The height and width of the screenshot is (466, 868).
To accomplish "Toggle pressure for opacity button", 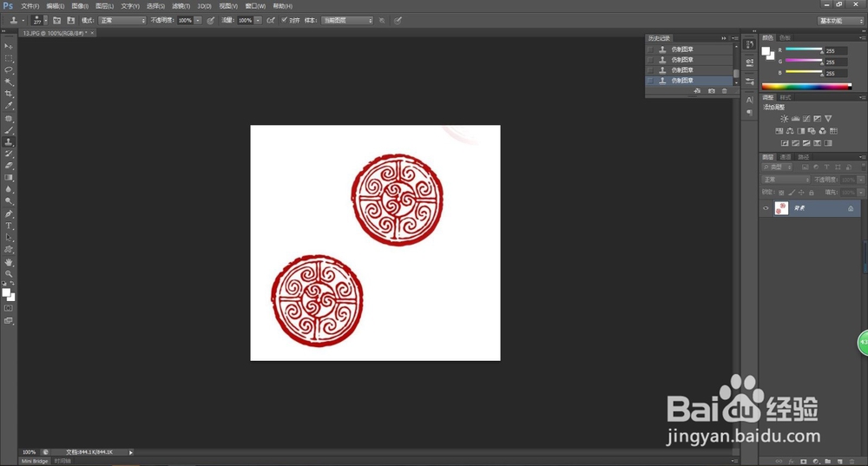I will coord(211,21).
